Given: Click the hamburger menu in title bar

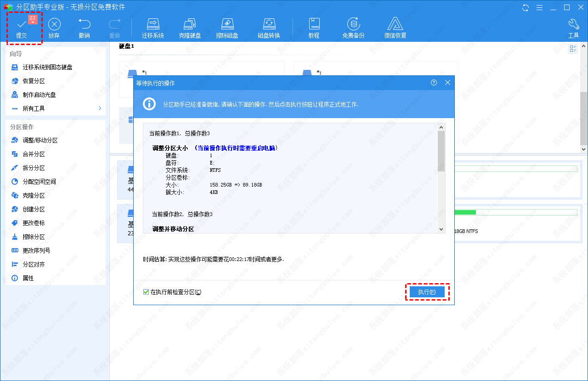Looking at the screenshot, I should coord(538,7).
